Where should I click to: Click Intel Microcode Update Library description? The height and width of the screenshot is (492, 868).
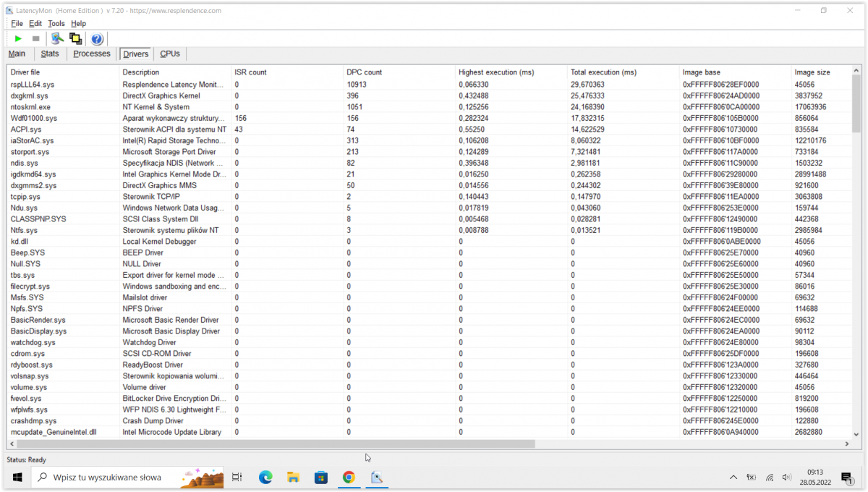point(171,432)
